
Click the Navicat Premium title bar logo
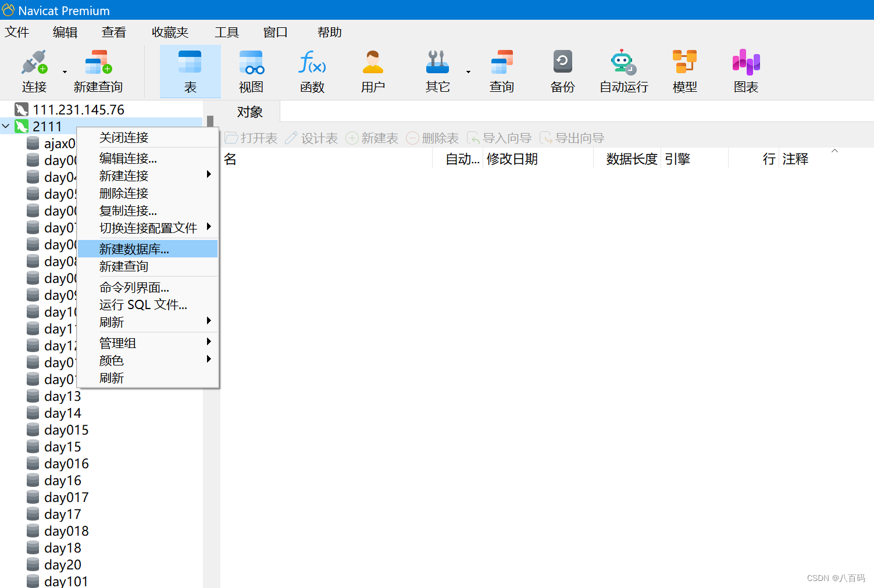(x=8, y=10)
